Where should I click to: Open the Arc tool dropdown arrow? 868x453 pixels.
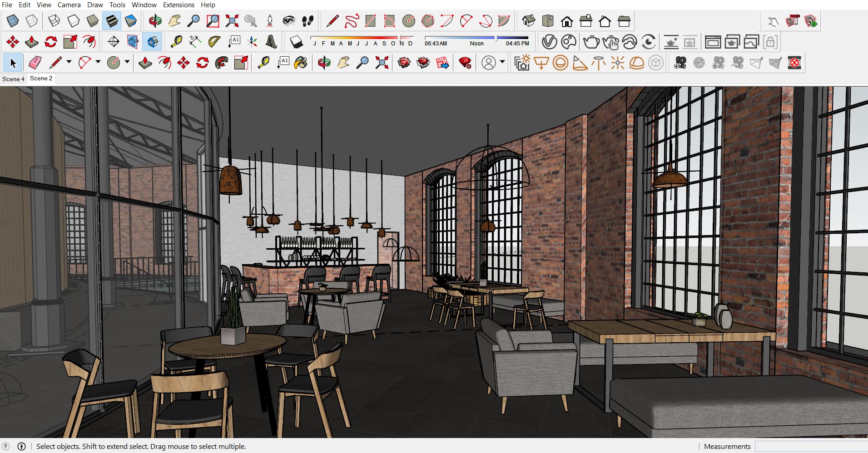tap(98, 62)
